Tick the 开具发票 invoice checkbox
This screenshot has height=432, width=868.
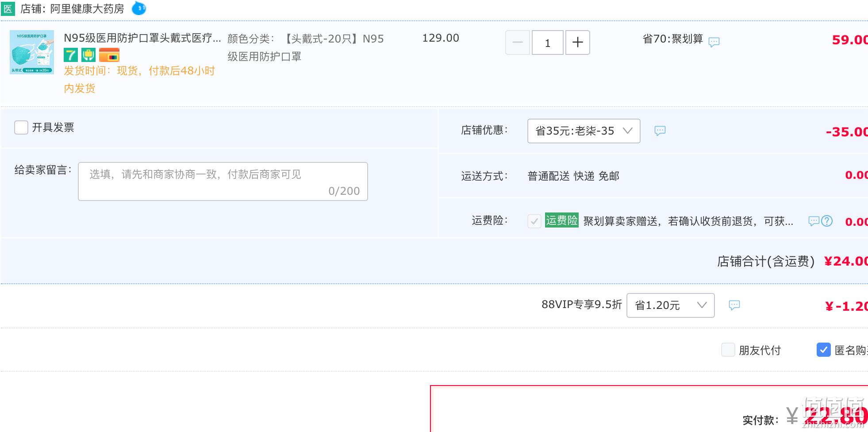21,127
